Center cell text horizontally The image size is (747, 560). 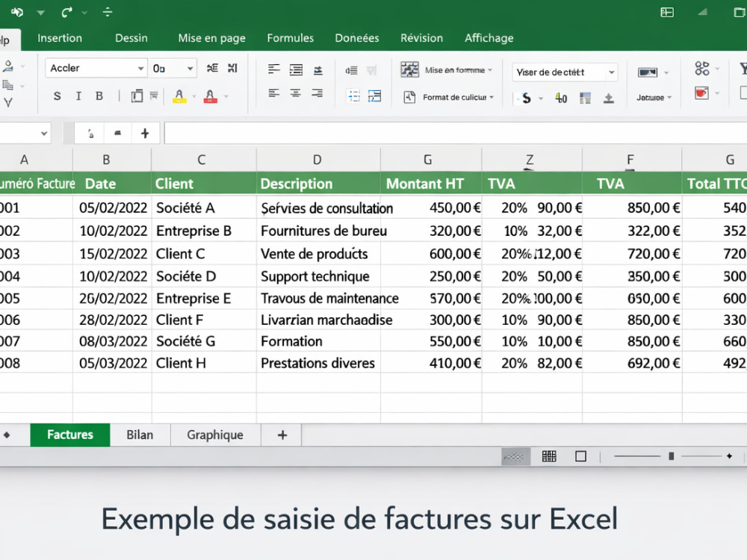coord(295,93)
